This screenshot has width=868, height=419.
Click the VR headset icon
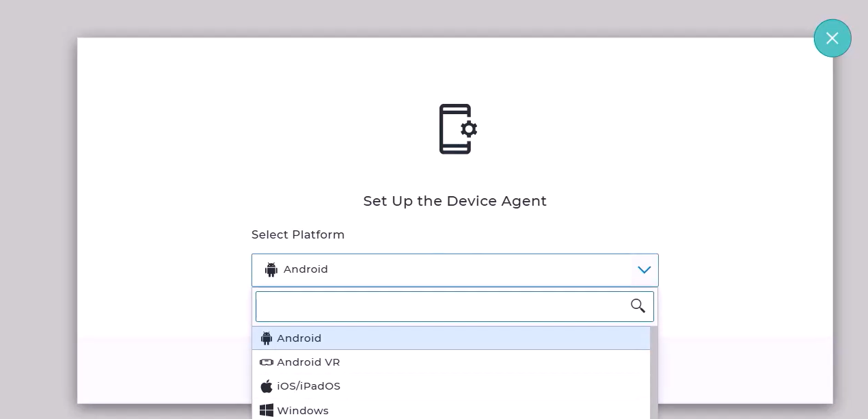coord(267,362)
